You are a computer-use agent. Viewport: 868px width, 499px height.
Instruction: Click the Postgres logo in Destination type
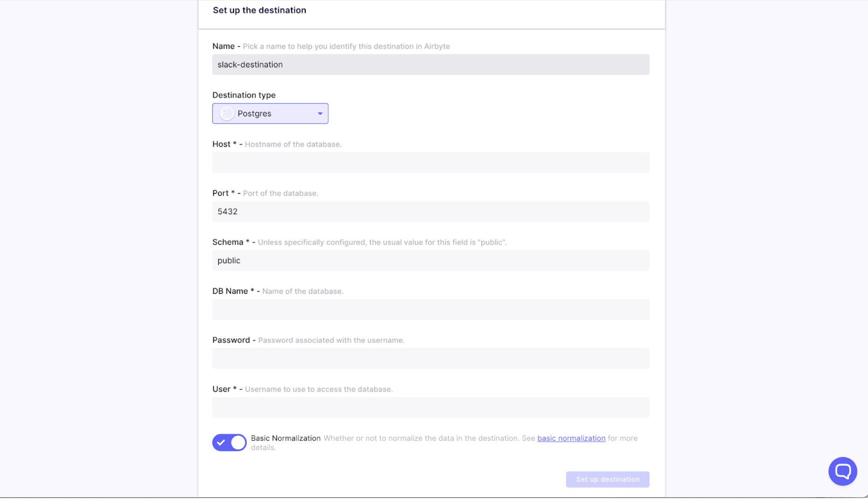(227, 114)
